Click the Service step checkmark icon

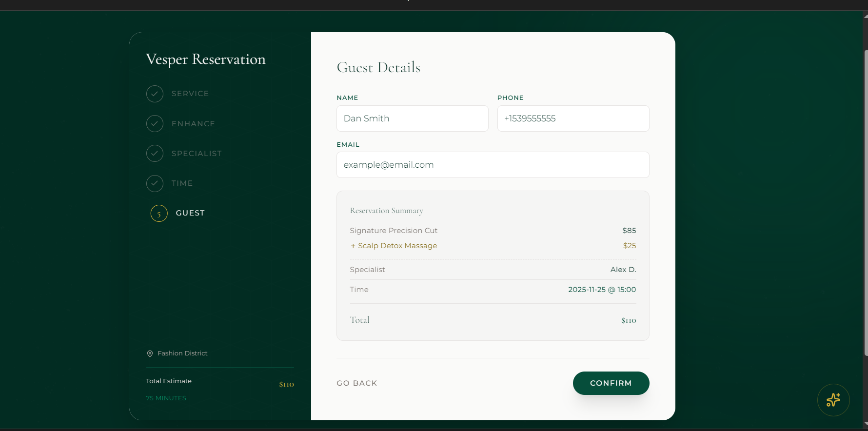click(x=155, y=94)
